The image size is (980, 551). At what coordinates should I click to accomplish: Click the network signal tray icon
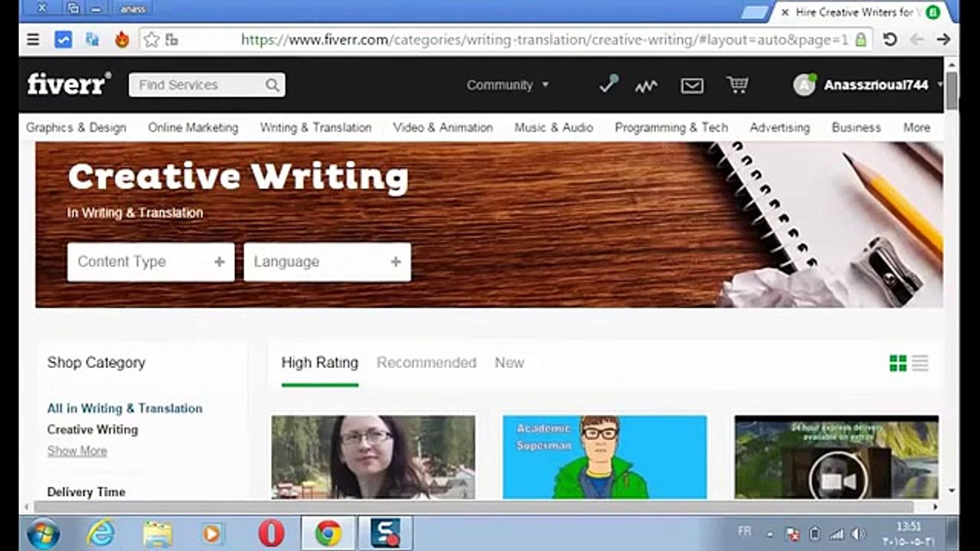point(837,533)
